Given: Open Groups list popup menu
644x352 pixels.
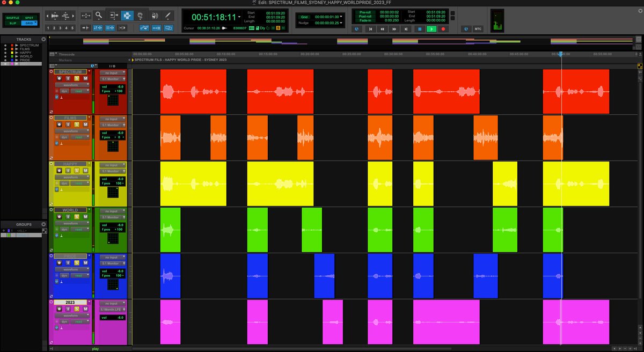Looking at the screenshot, I should [x=43, y=224].
